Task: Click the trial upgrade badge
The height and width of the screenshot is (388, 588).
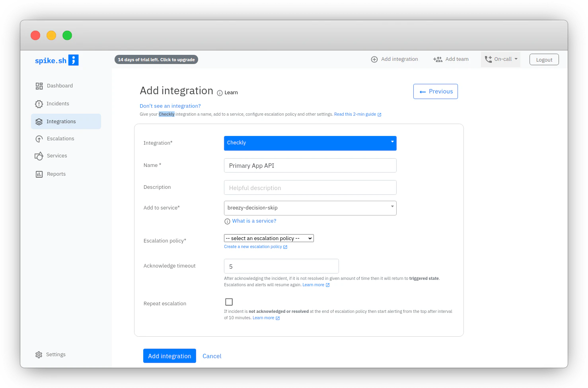Action: point(156,60)
